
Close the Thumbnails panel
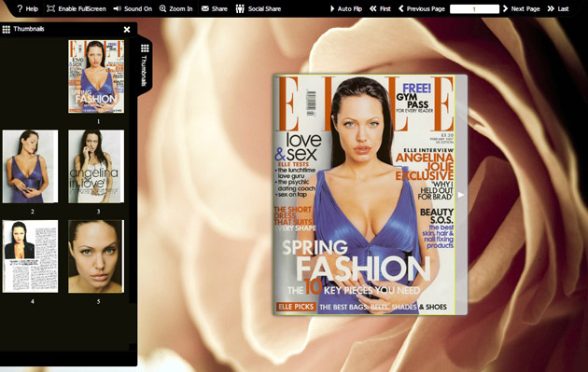(x=127, y=29)
